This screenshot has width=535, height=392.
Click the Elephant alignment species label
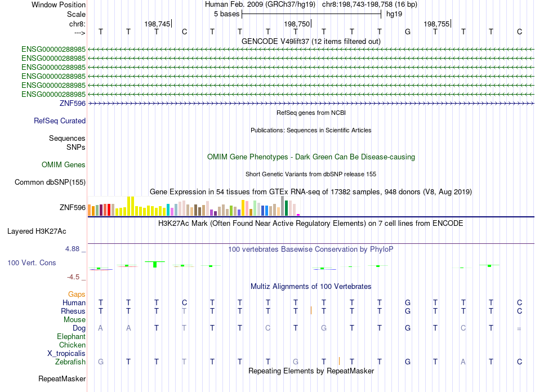[x=71, y=336]
